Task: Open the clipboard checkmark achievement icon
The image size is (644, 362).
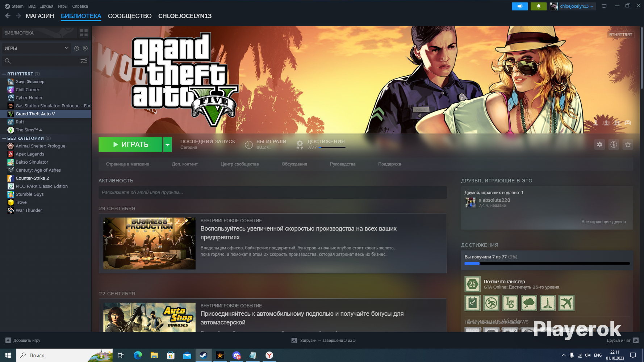Action: coord(472,303)
